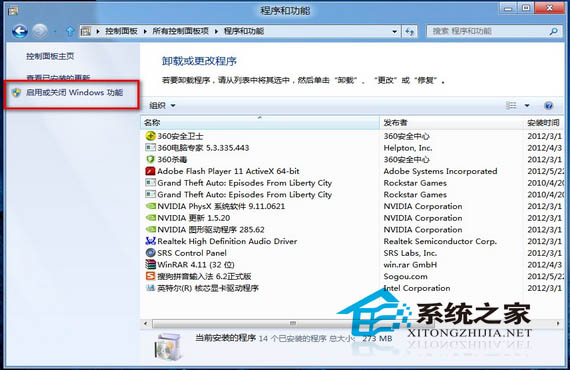571x370 pixels.
Task: Click win.rar GmbH publisher cell
Action: [x=410, y=264]
